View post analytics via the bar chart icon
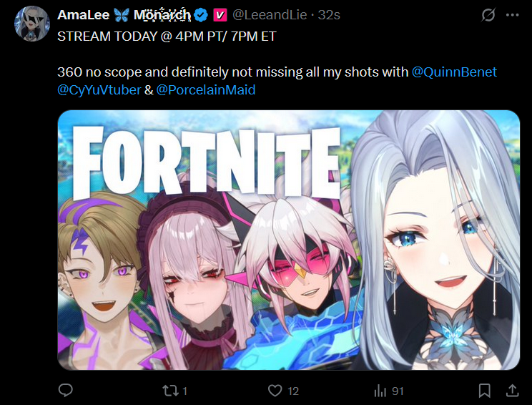Image resolution: width=532 pixels, height=405 pixels. pyautogui.click(x=380, y=391)
